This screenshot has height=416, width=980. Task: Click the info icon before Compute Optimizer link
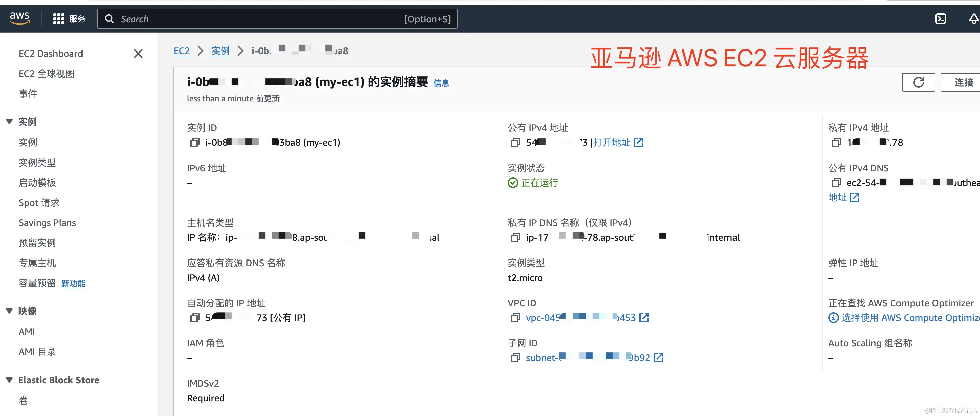coord(833,318)
